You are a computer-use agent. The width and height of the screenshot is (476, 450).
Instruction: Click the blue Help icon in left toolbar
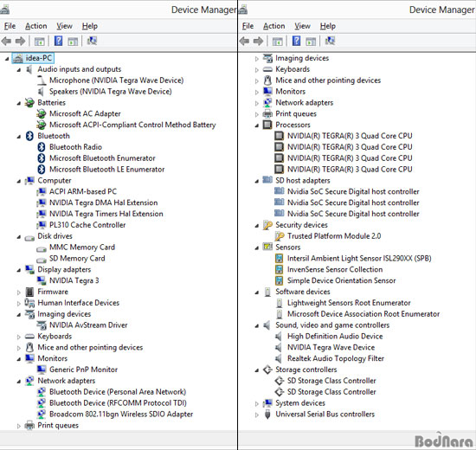[58, 41]
